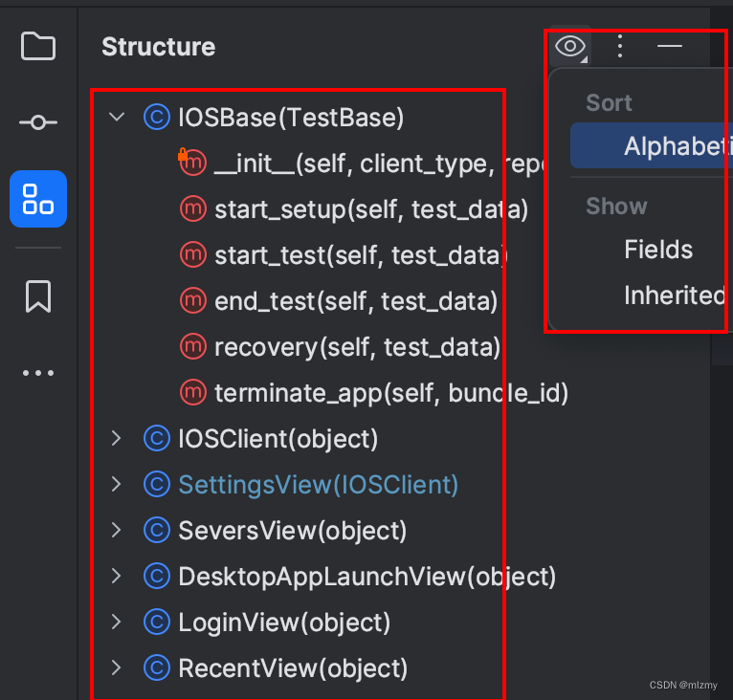Open the Commit tool window
The height and width of the screenshot is (700, 733).
point(38,122)
